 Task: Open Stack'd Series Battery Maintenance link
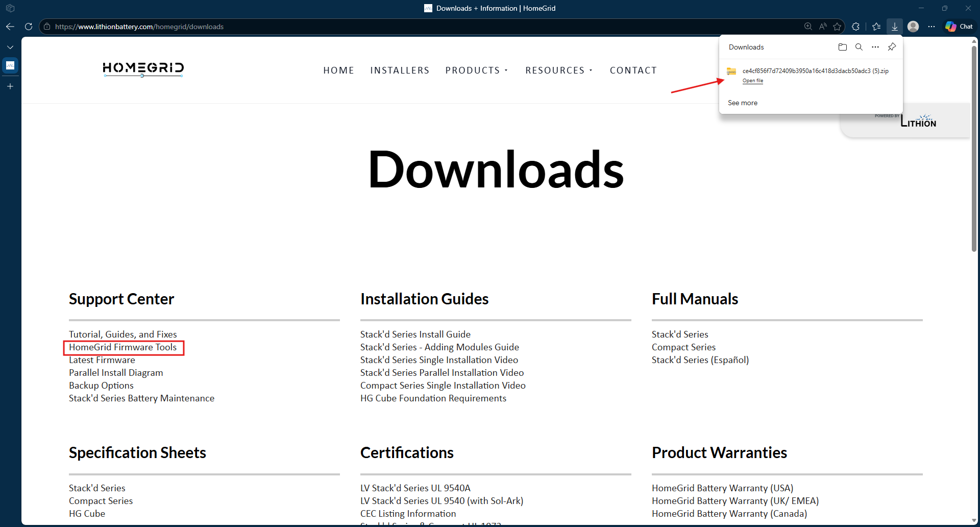141,398
